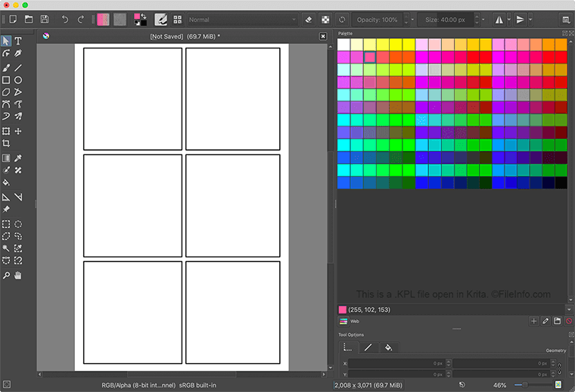The image size is (575, 392).
Task: Open the brush editor settings
Action: coord(160,20)
